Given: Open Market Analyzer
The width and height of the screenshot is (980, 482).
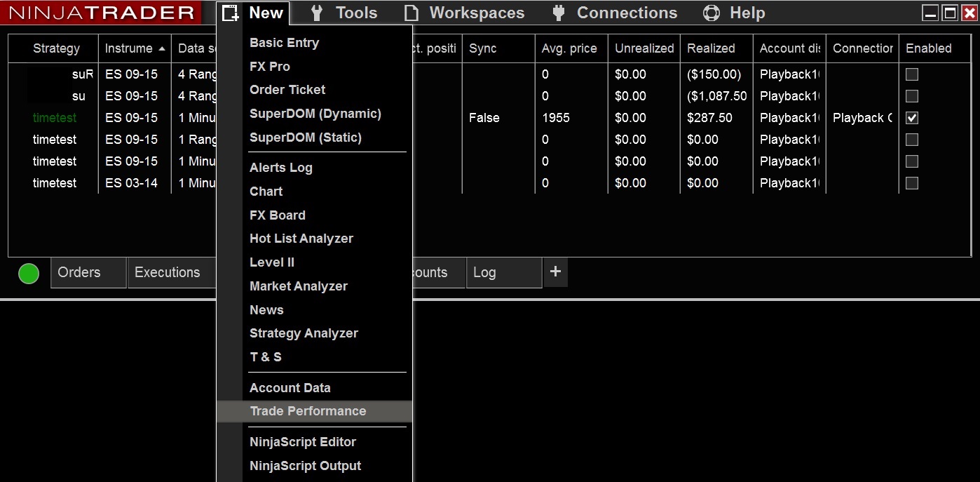Looking at the screenshot, I should pos(299,286).
